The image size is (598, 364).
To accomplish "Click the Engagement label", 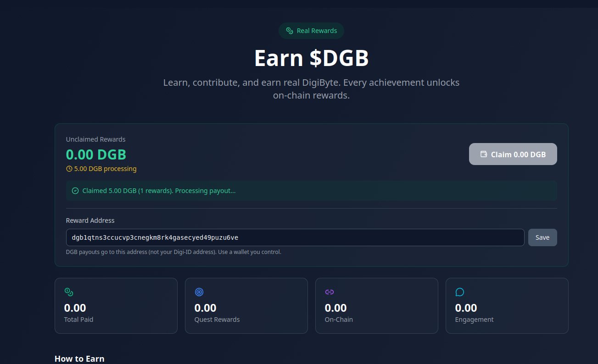I will [x=474, y=320].
